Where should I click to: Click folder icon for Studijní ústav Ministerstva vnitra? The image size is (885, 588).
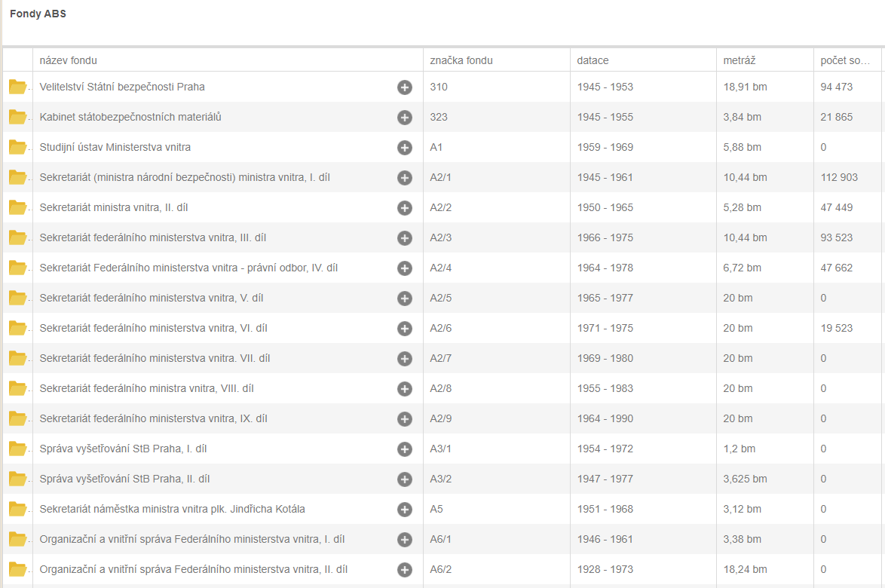[17, 147]
